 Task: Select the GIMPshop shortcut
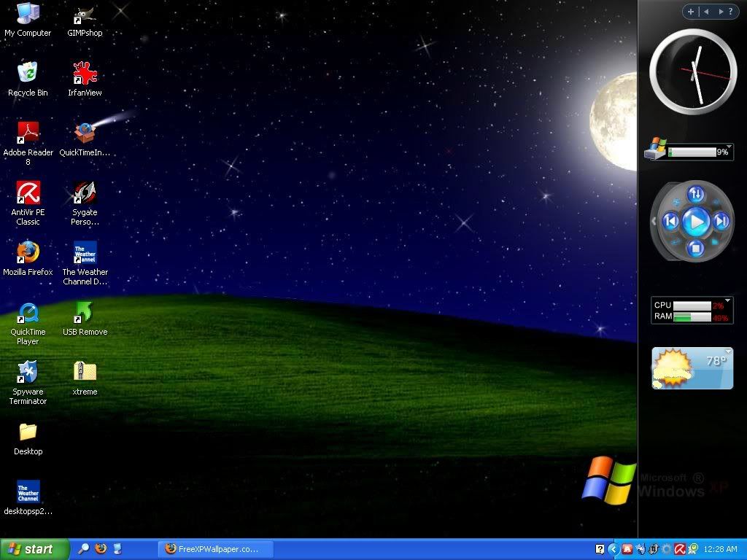(x=85, y=21)
